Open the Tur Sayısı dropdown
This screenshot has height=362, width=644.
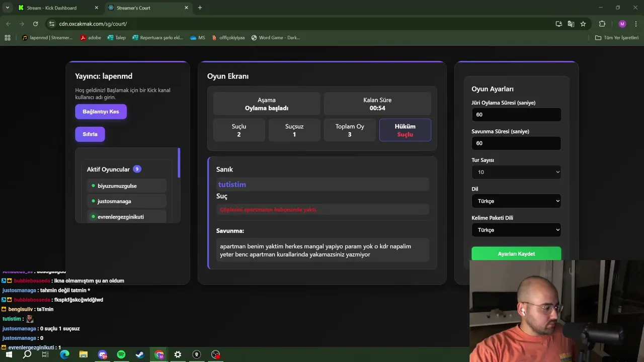[516, 172]
